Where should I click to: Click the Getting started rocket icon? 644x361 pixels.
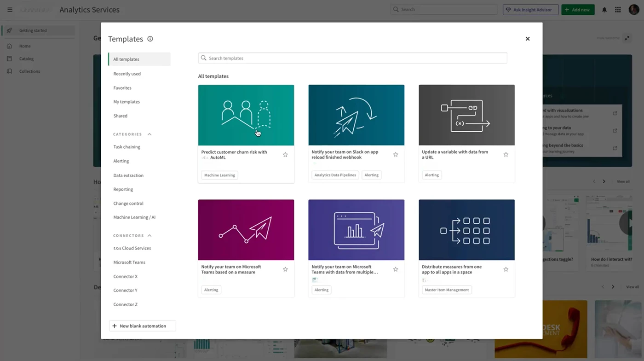[x=9, y=30]
